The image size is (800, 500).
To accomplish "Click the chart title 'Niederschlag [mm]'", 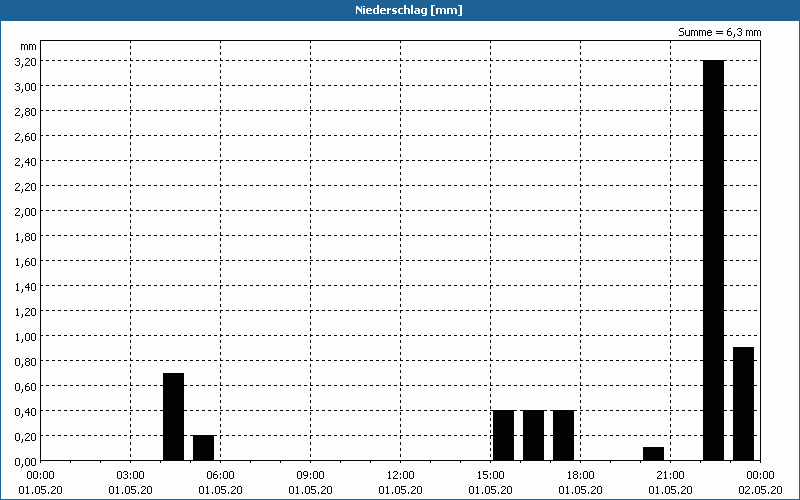I will tap(409, 10).
